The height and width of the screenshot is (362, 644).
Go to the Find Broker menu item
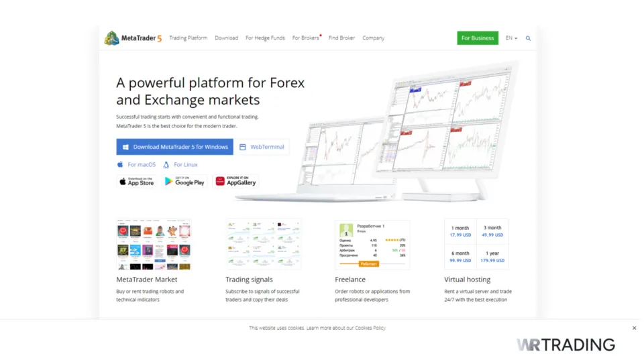[x=341, y=38]
